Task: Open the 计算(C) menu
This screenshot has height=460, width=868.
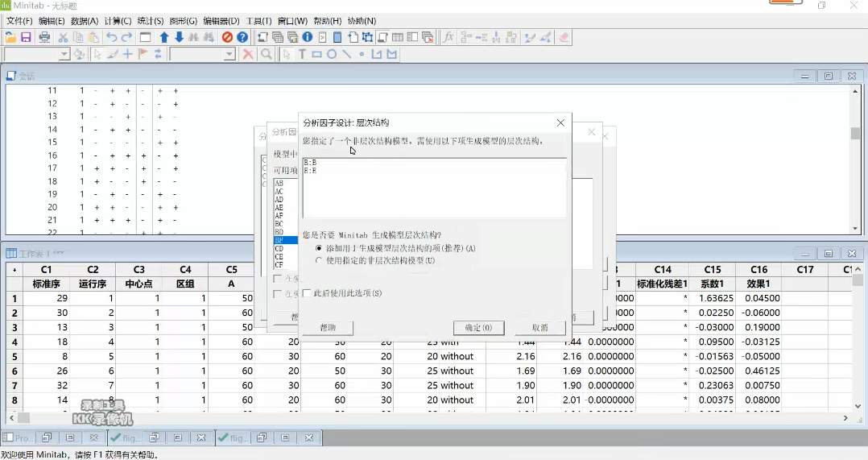Action: (x=118, y=21)
